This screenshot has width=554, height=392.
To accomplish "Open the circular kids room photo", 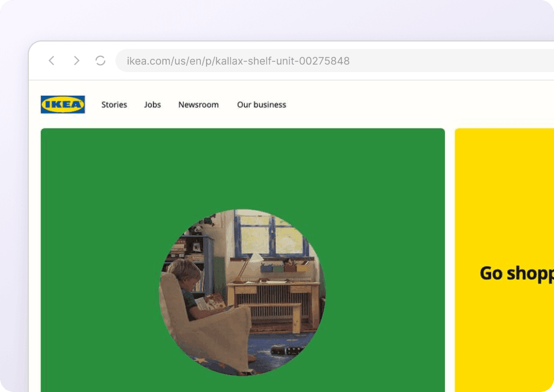I will [x=242, y=292].
